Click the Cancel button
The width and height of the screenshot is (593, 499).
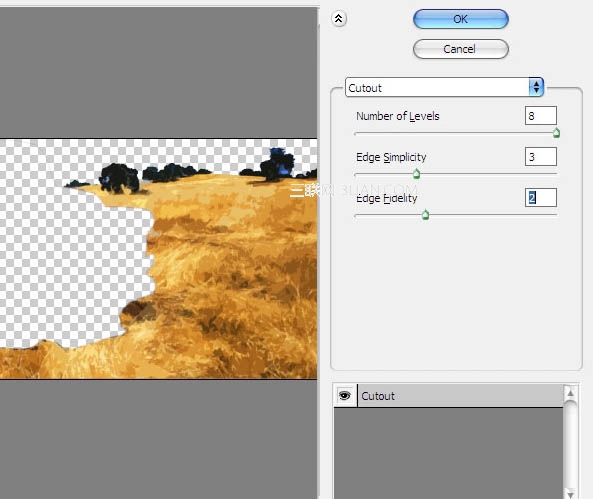(x=461, y=49)
